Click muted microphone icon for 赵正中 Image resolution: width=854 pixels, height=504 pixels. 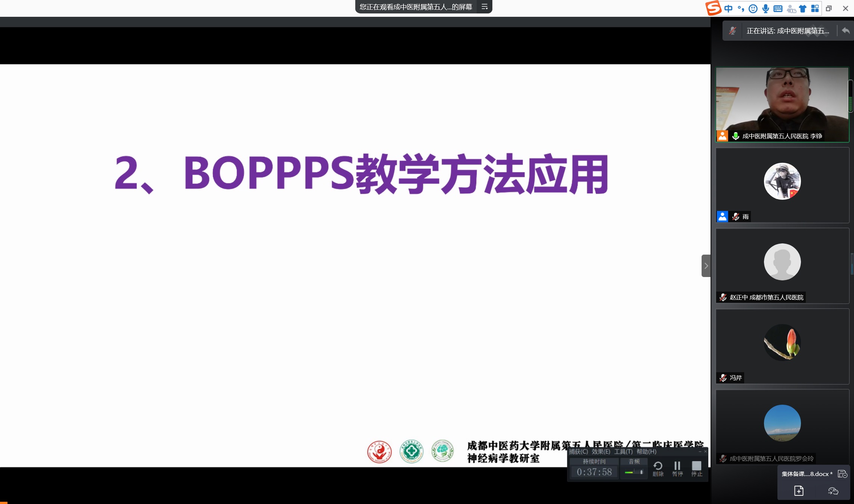click(723, 297)
